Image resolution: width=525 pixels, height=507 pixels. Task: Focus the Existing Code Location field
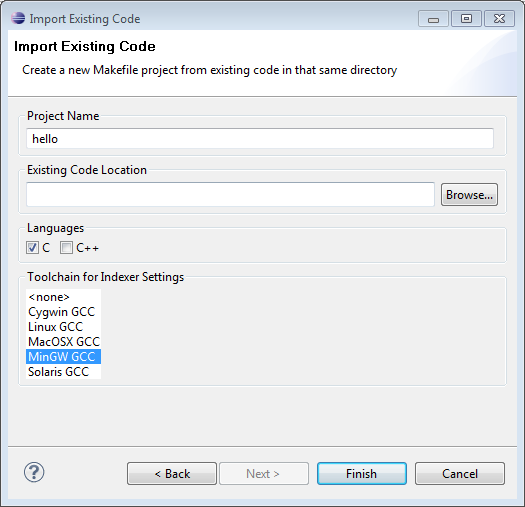click(230, 195)
